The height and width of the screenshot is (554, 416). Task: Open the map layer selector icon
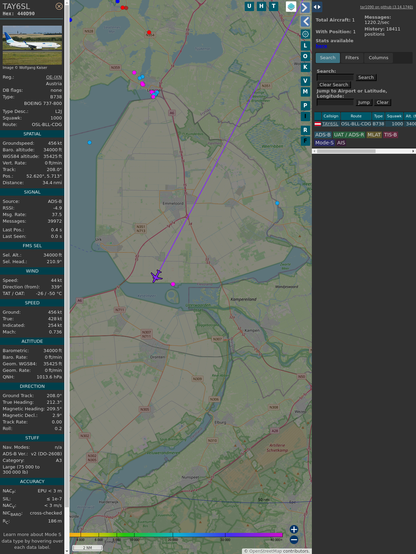[291, 6]
